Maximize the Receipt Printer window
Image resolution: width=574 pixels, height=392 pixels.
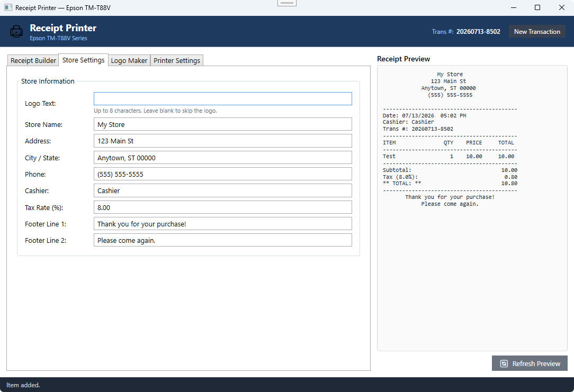tap(537, 8)
